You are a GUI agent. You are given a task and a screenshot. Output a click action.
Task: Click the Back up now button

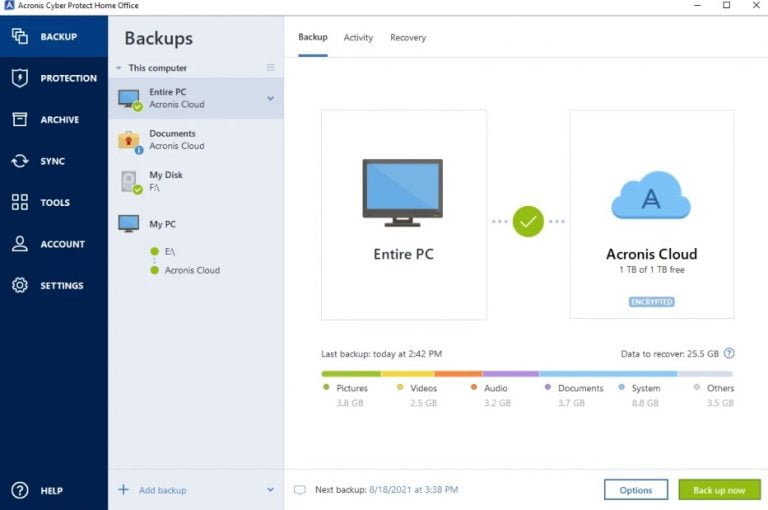tap(719, 490)
